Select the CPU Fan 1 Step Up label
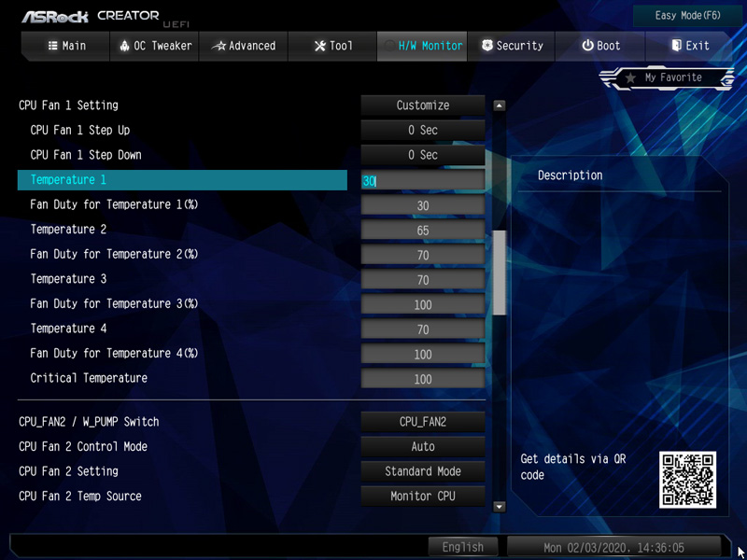The image size is (747, 560). (79, 130)
